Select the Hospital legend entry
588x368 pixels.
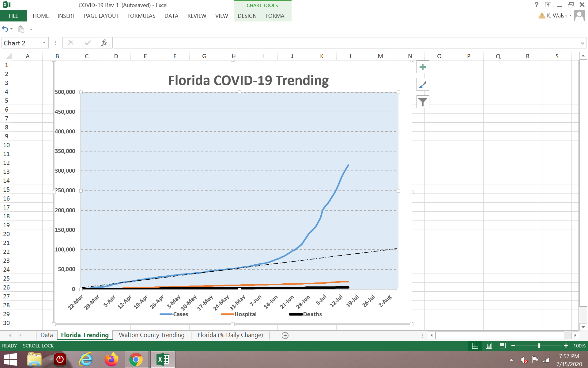[x=239, y=314]
